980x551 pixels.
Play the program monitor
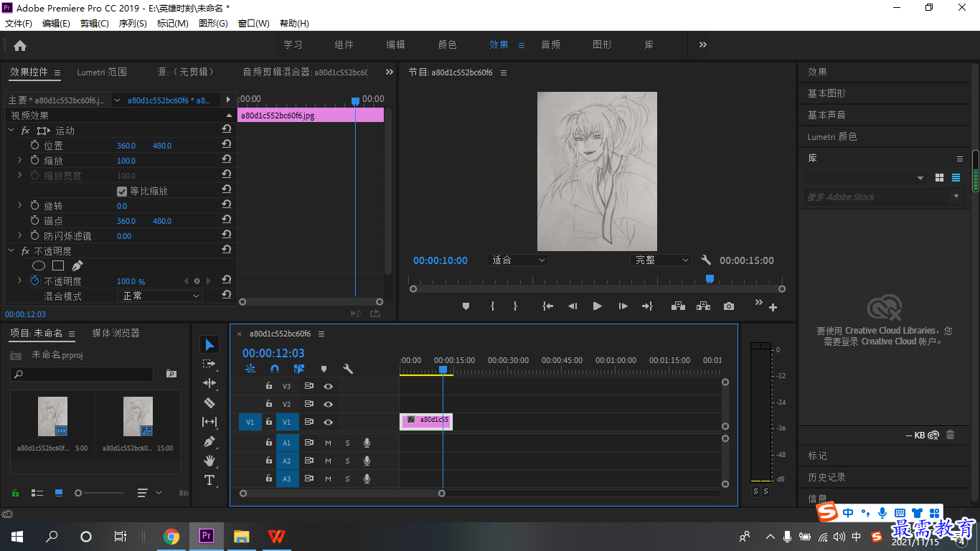click(597, 306)
